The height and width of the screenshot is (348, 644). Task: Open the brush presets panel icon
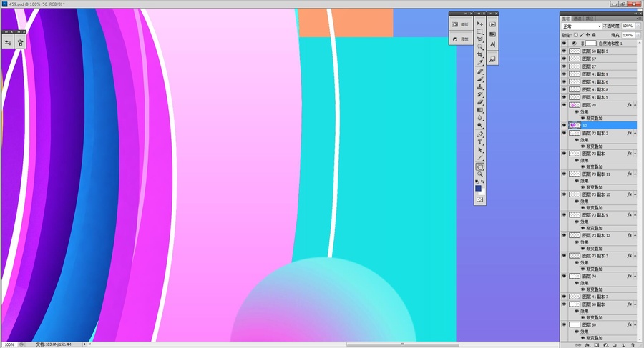pyautogui.click(x=20, y=42)
